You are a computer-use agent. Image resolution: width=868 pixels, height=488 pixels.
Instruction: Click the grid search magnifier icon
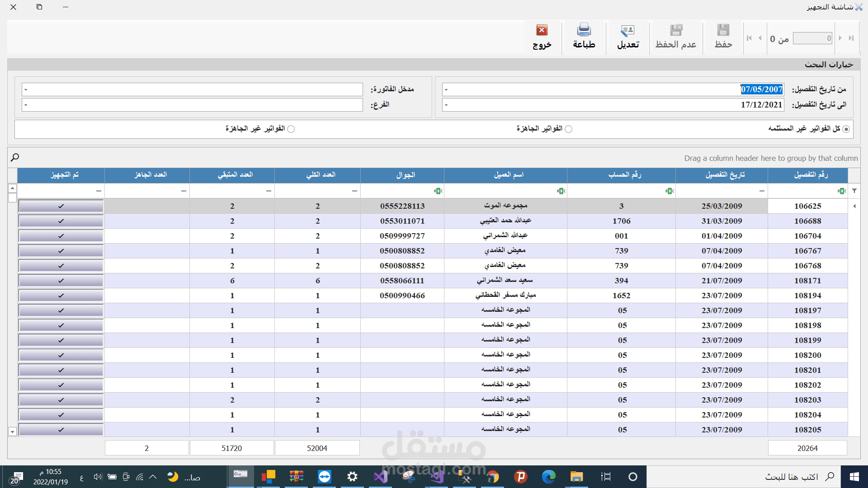(15, 157)
